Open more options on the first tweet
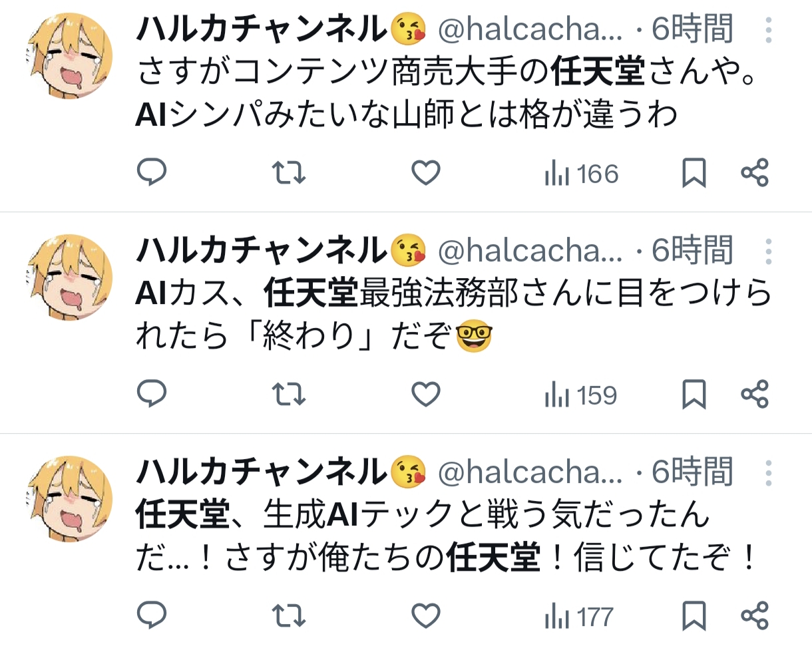 (769, 30)
